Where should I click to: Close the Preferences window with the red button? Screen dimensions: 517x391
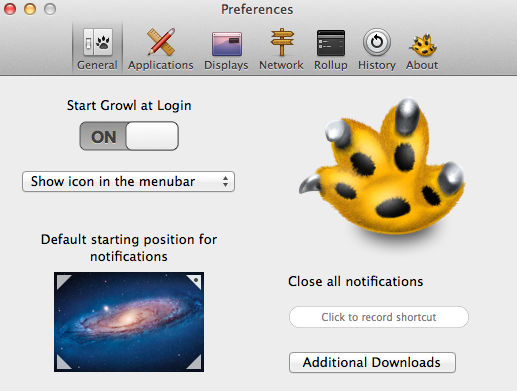click(x=10, y=9)
